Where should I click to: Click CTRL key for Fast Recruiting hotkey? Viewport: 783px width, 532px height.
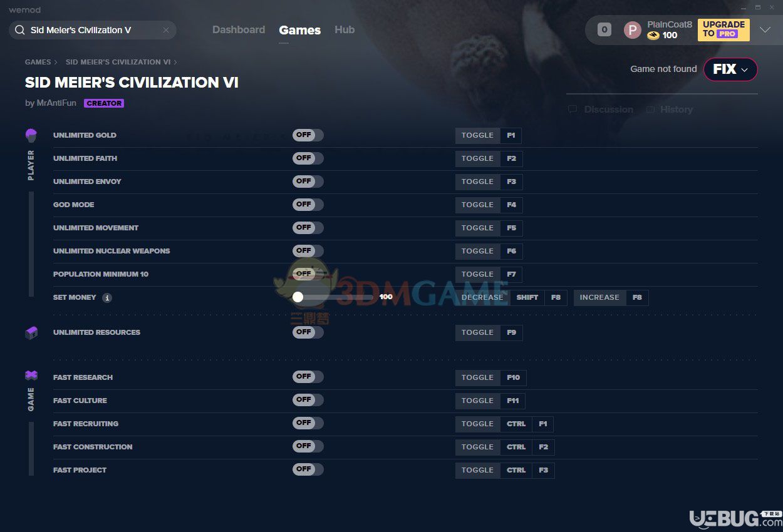pyautogui.click(x=516, y=424)
